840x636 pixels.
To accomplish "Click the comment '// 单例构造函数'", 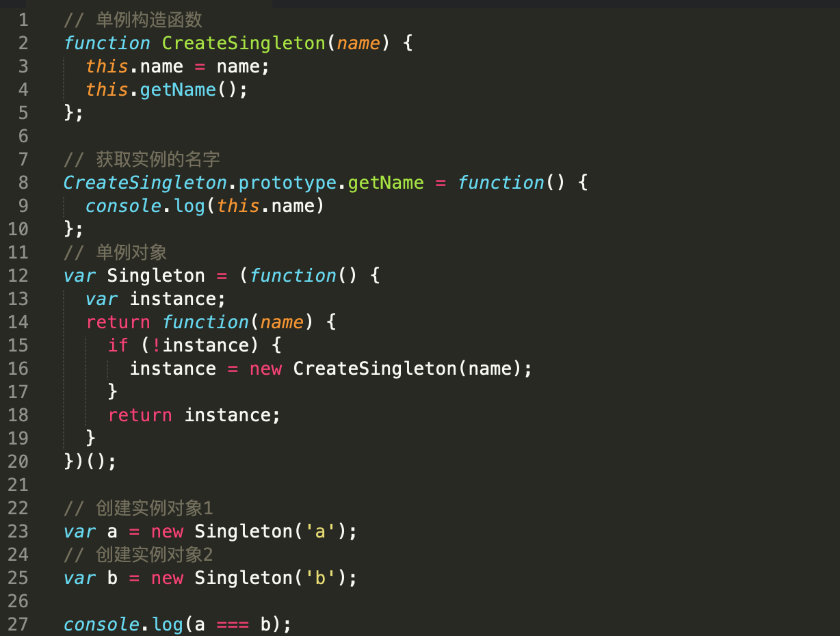I will (133, 19).
